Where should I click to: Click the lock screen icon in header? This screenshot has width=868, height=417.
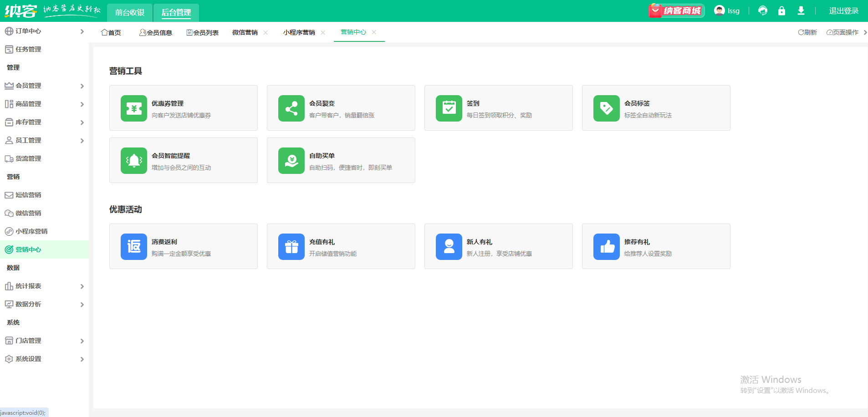pos(781,11)
